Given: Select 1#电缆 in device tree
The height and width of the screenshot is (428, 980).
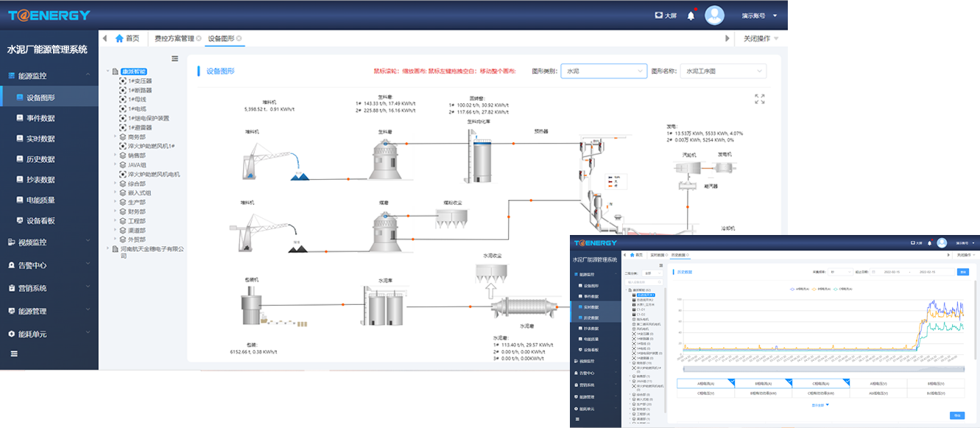Looking at the screenshot, I should 136,108.
